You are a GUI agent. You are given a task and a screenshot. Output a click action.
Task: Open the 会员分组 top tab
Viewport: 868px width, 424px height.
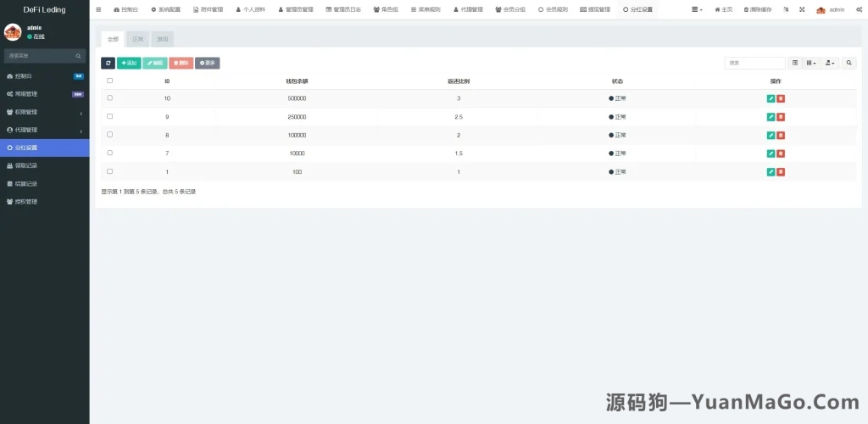click(510, 10)
